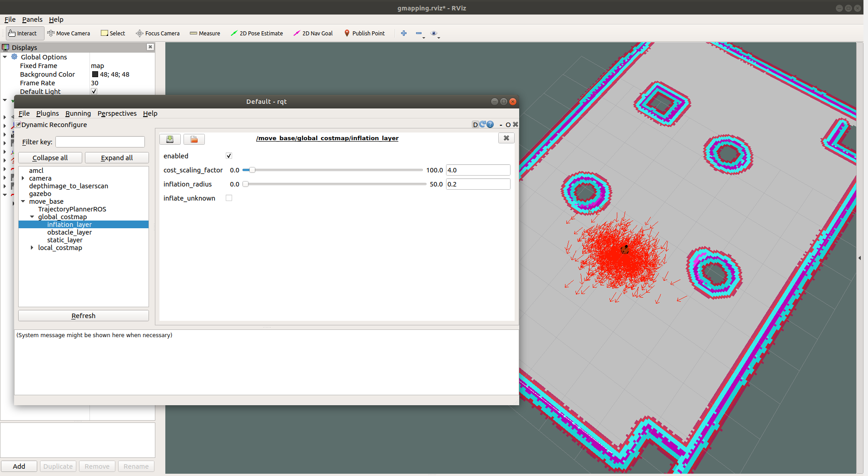The image size is (868, 476).
Task: Select obstacle_layer in the tree
Action: (69, 232)
